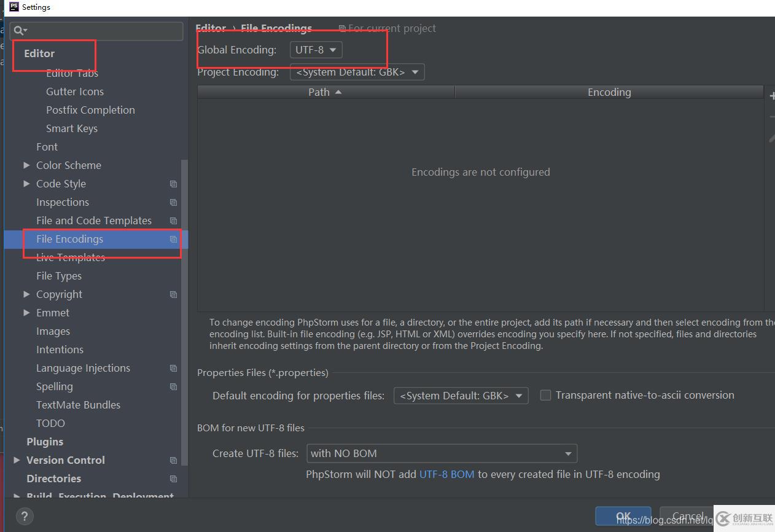The height and width of the screenshot is (532, 775).
Task: Click the project icon beside Spelling
Action: [173, 386]
